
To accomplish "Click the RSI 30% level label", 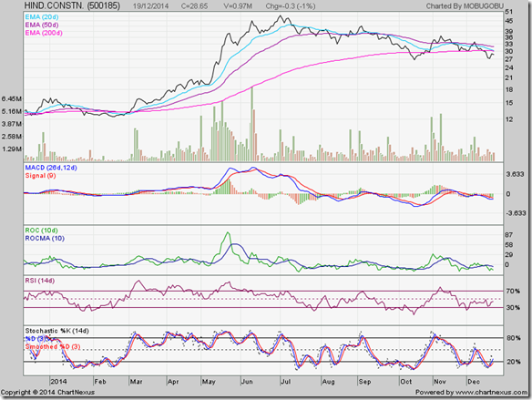I will [513, 308].
